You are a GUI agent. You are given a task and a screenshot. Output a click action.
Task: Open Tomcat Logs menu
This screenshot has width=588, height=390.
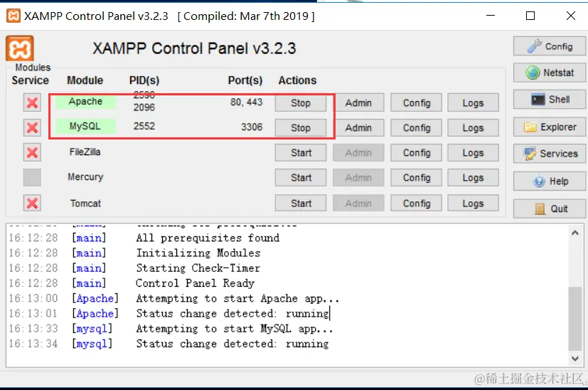(474, 203)
